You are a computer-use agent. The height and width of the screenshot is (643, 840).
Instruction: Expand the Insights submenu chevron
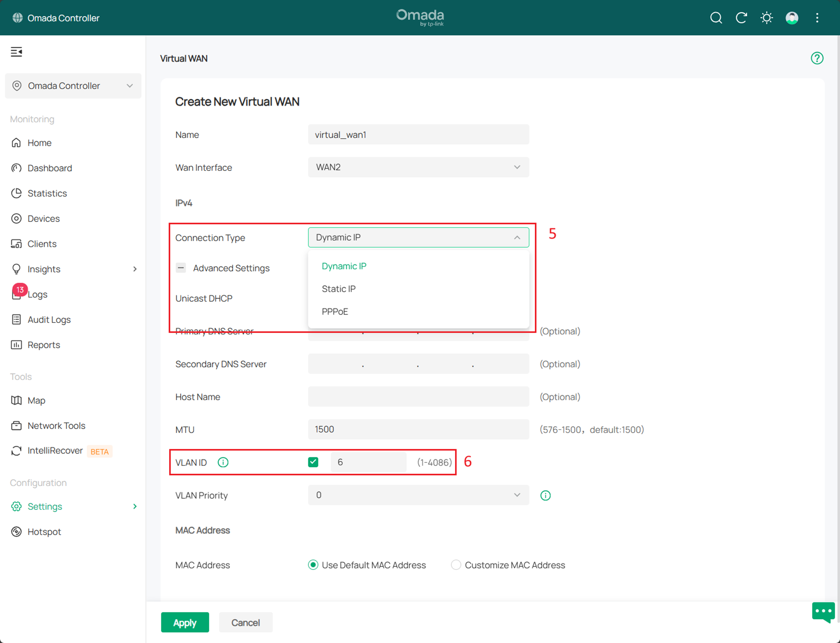(135, 269)
